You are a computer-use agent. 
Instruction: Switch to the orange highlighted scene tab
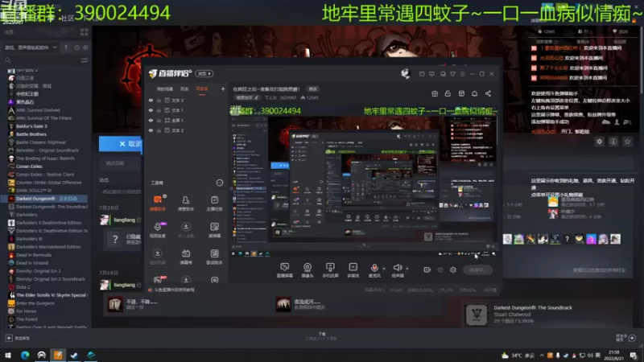click(x=202, y=89)
